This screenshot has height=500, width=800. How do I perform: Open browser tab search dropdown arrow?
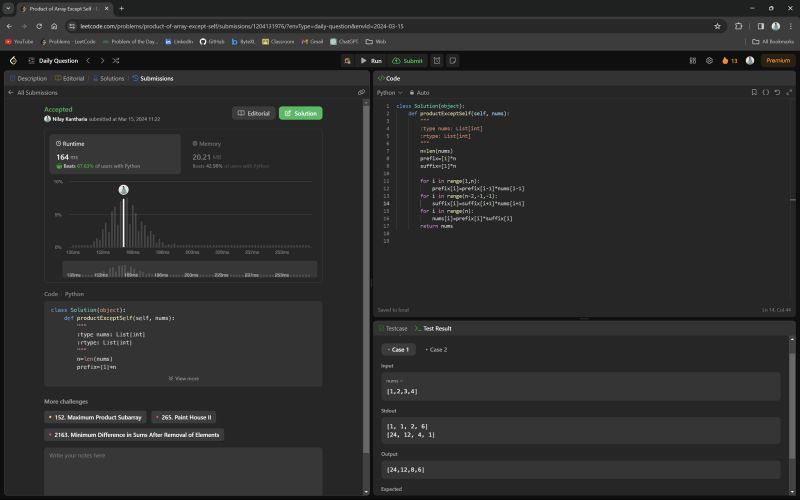8,9
